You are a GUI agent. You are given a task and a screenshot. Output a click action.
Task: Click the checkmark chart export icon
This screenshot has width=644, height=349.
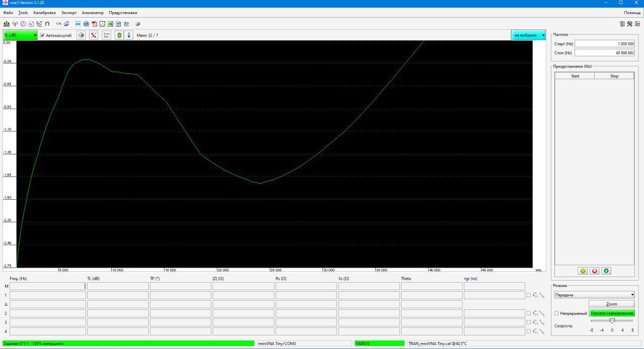118,24
